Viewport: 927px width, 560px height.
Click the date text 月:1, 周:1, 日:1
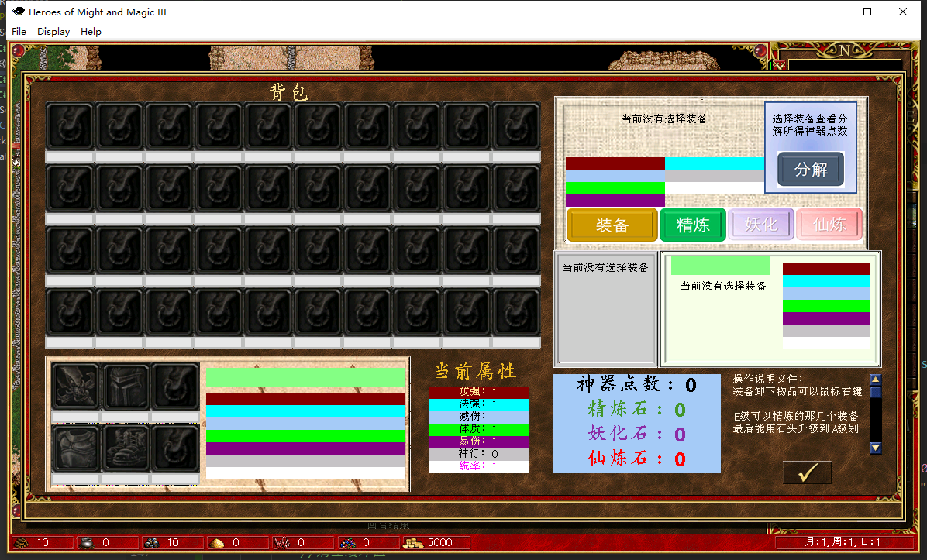[843, 542]
